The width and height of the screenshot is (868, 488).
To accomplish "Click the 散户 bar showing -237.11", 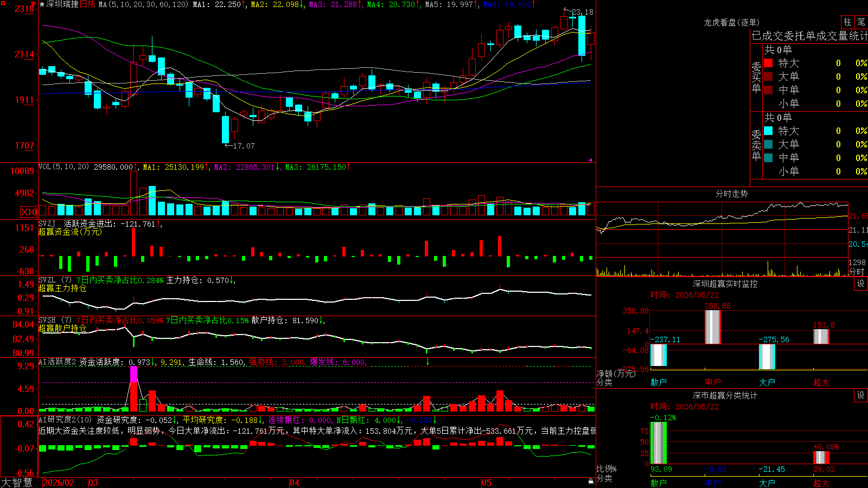I will click(659, 355).
